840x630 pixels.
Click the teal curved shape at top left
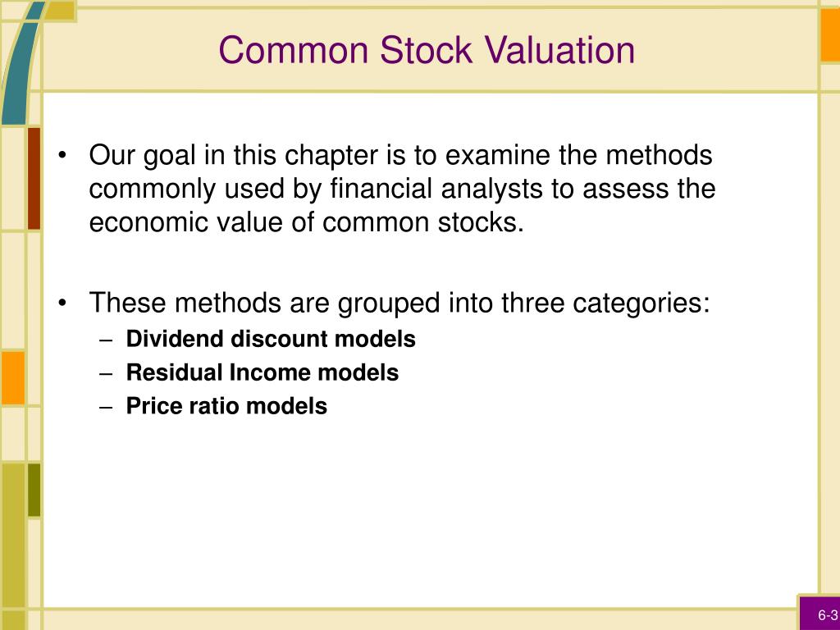[21, 63]
